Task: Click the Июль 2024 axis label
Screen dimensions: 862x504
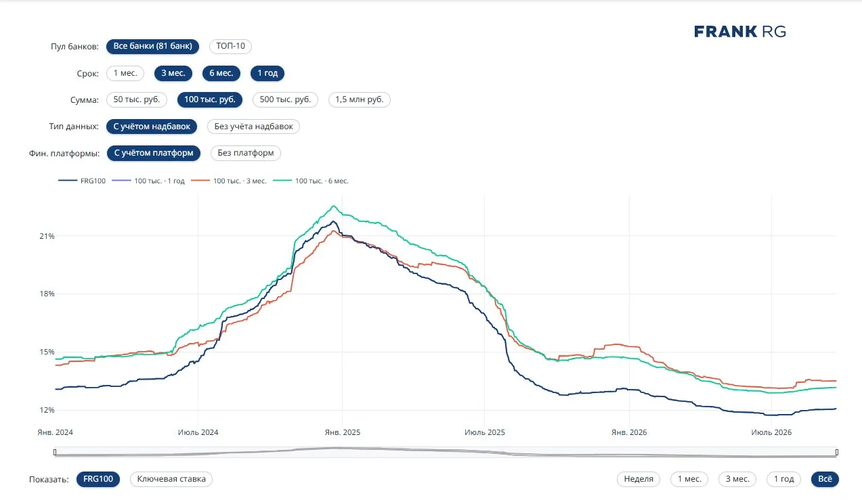Action: [x=198, y=432]
